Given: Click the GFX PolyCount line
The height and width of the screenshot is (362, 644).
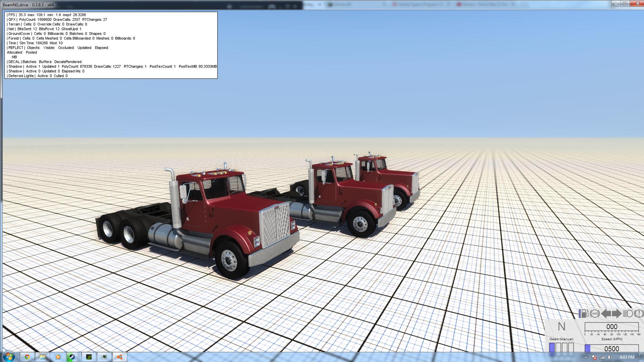Looking at the screenshot, I should pos(57,19).
